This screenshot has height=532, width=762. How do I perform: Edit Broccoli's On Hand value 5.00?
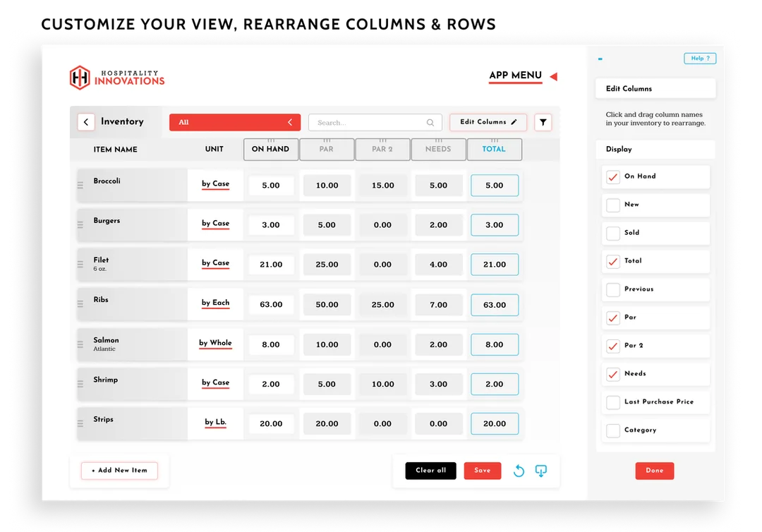tap(271, 185)
